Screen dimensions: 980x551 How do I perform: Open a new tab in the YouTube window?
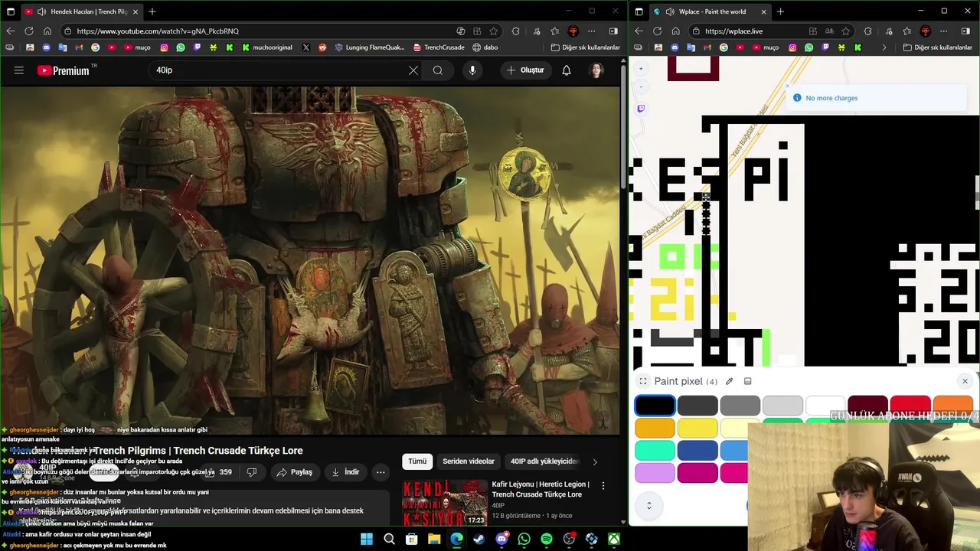point(152,11)
